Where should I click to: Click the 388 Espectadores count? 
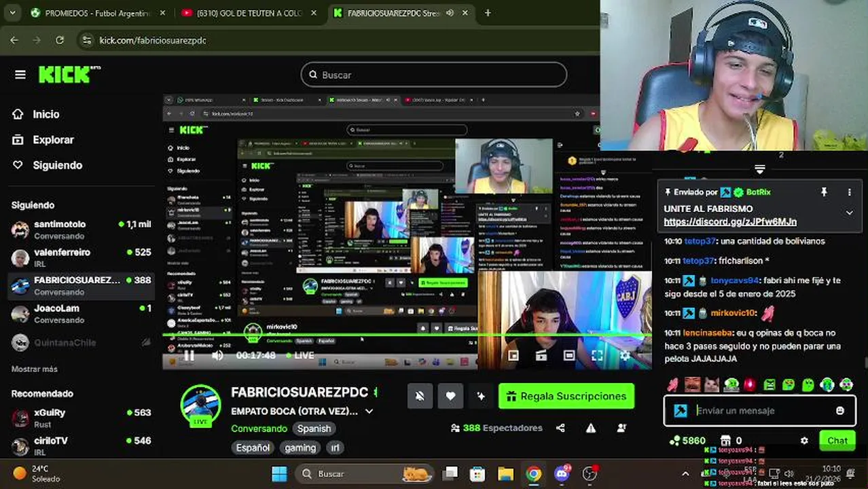[496, 428]
